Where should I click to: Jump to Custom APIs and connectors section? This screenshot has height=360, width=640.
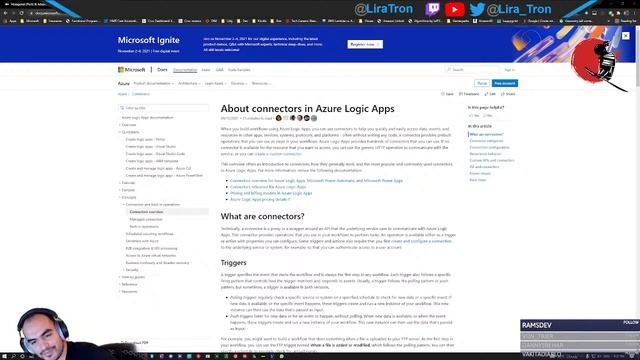(x=492, y=160)
